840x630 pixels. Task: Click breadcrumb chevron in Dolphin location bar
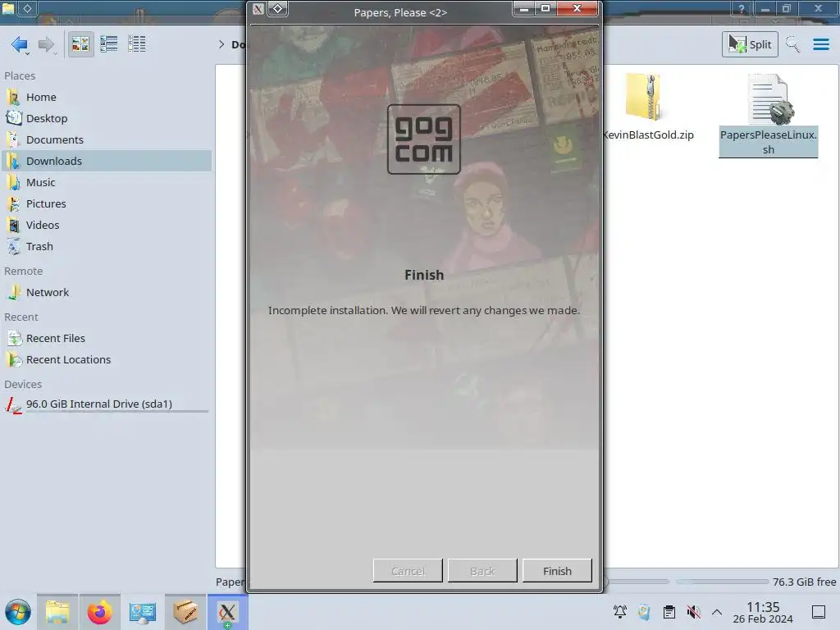tap(221, 44)
